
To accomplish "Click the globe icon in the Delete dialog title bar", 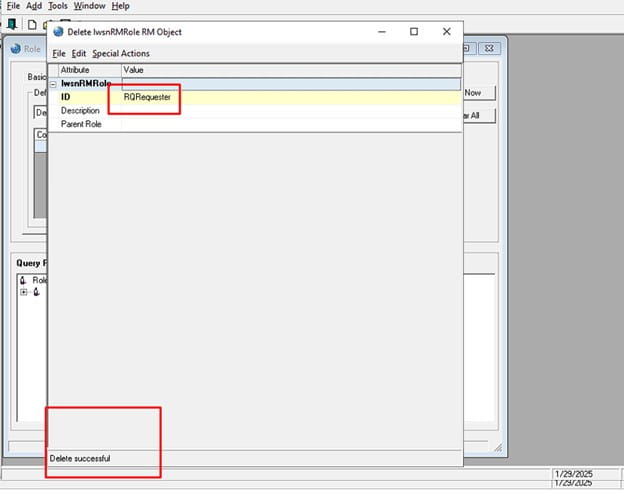I will pos(58,32).
